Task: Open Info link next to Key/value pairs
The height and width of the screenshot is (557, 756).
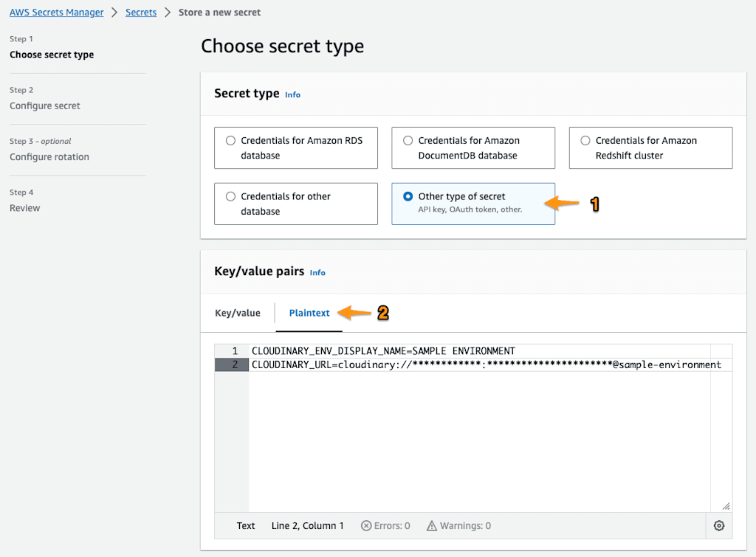Action: click(317, 273)
